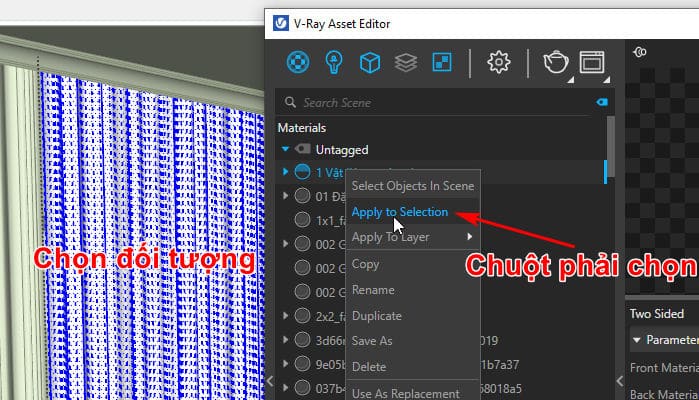Click the material list vertical scrollbar

(610, 150)
